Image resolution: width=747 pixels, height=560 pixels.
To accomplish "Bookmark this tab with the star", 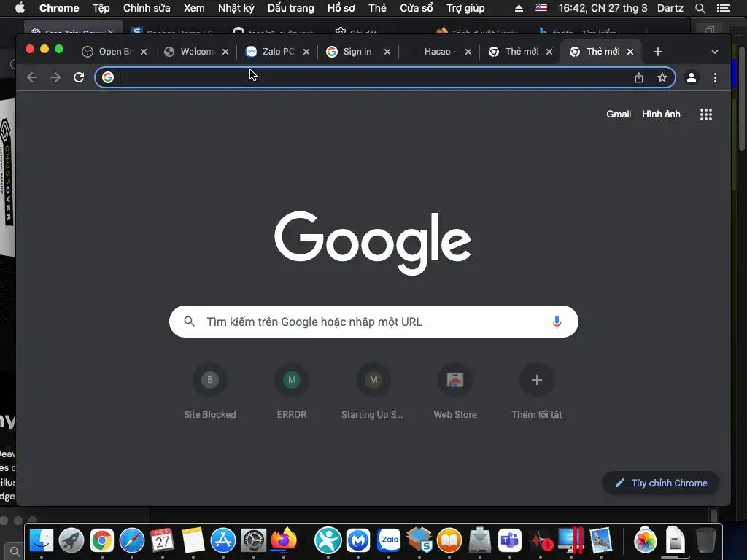I will point(662,77).
